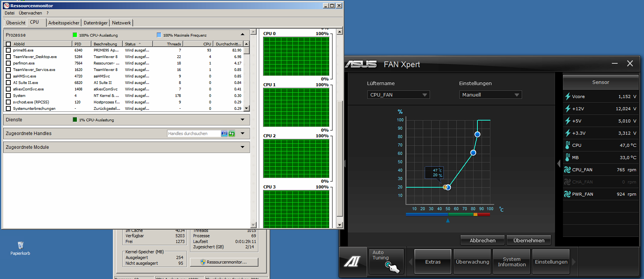Expand the Dienste section
Image resolution: width=644 pixels, height=279 pixels.
point(242,119)
